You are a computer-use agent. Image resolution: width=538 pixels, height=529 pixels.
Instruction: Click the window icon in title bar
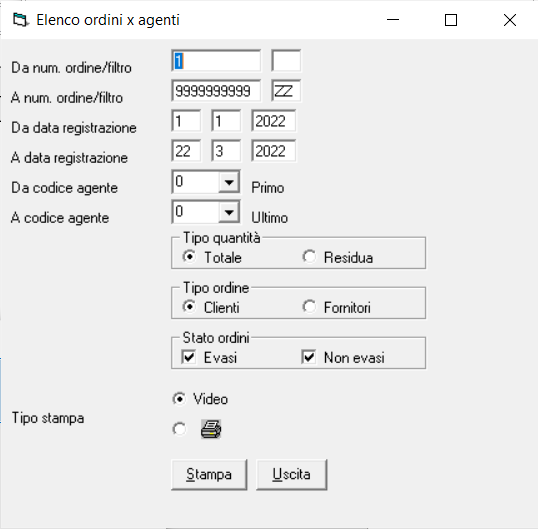(20, 20)
